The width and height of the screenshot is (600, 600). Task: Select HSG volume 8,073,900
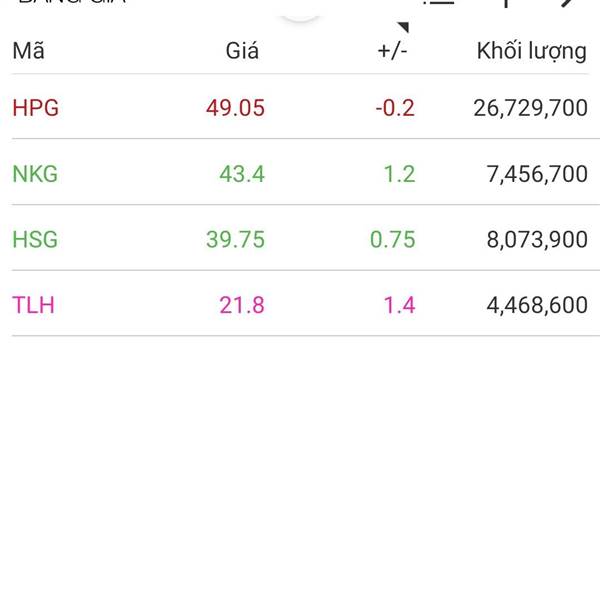coord(537,240)
